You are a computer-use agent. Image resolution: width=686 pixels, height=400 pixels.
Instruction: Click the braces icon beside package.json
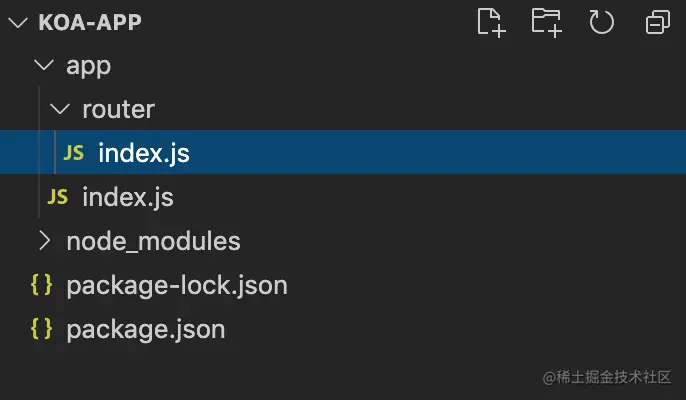[x=42, y=329]
